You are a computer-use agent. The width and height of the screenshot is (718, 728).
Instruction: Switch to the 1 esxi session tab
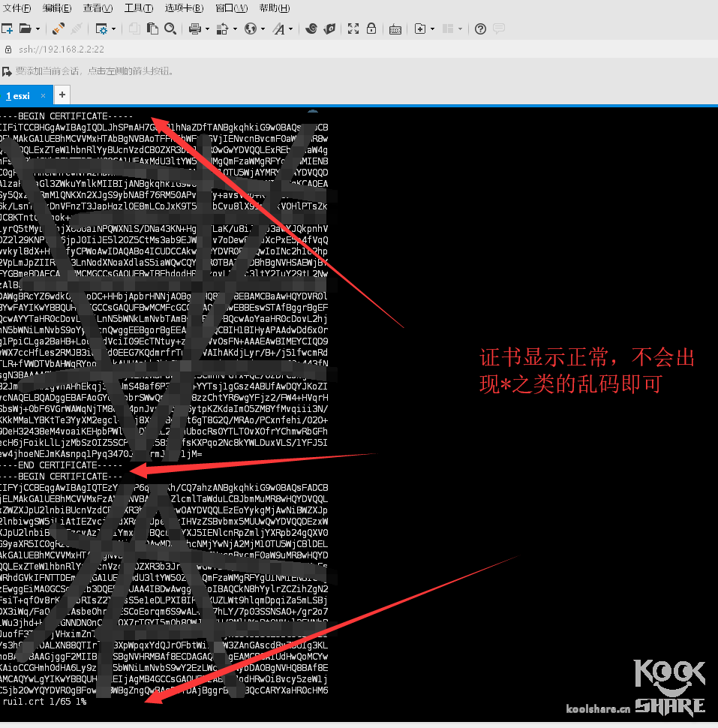pyautogui.click(x=19, y=95)
